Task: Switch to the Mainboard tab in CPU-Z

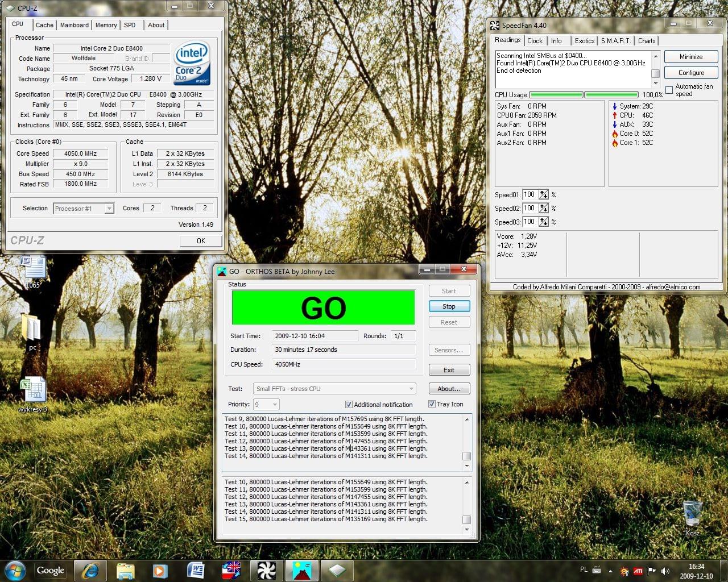Action: pyautogui.click(x=75, y=25)
